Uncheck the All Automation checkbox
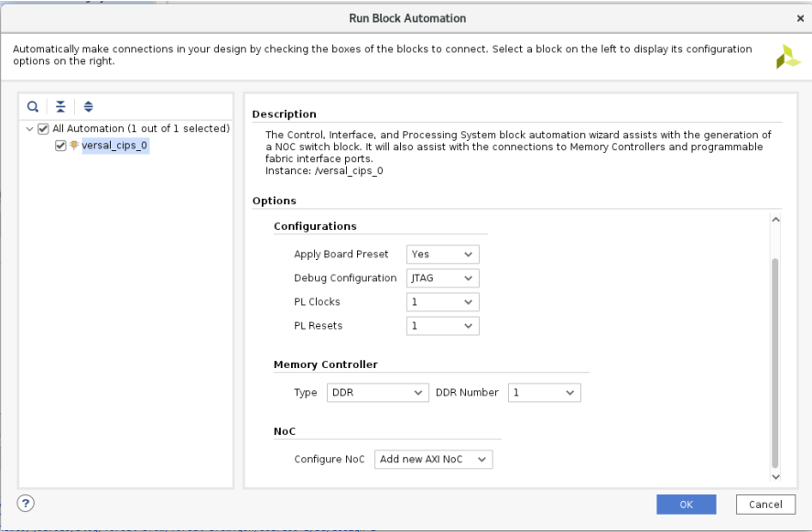Viewport: 812px width, 532px height. [x=42, y=128]
